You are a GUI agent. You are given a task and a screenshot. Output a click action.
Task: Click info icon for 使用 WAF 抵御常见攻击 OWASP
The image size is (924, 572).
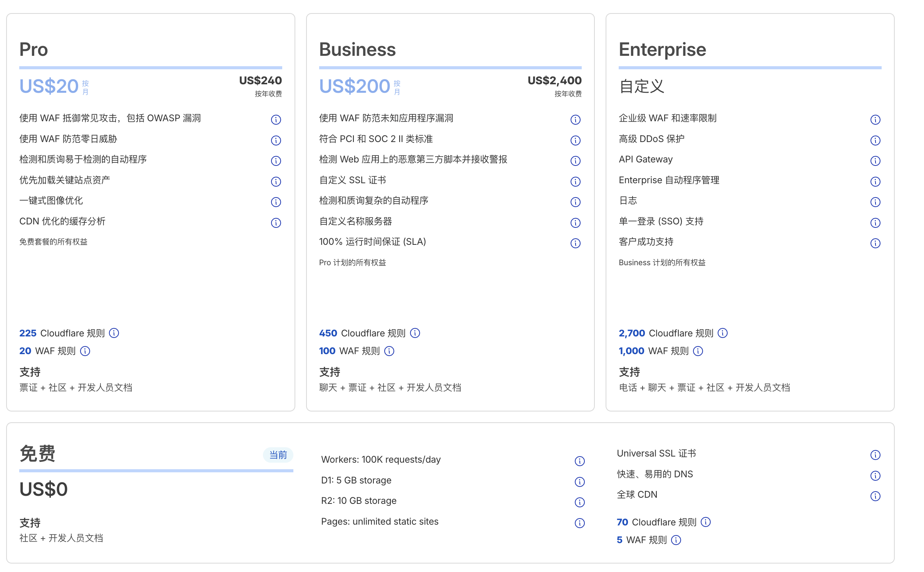(x=276, y=120)
